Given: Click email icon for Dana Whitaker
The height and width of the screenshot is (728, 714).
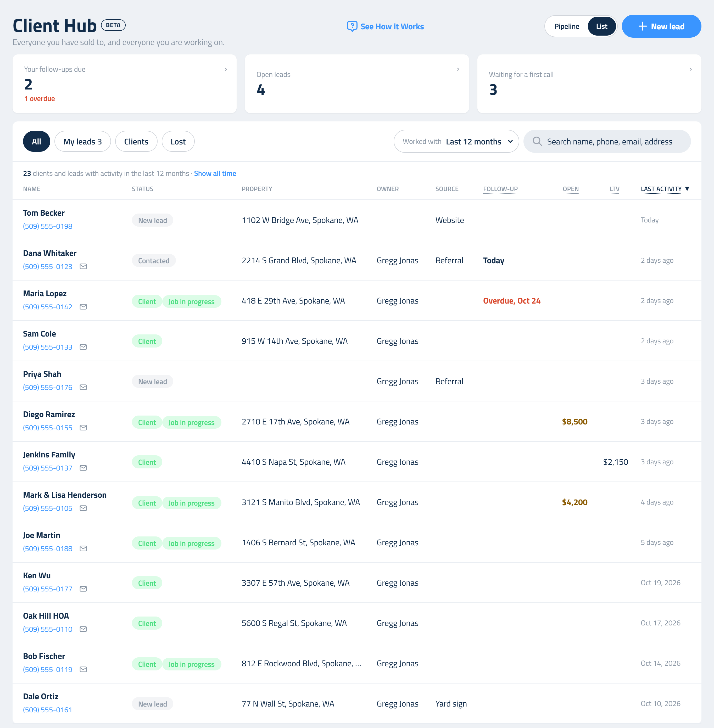Looking at the screenshot, I should [83, 267].
